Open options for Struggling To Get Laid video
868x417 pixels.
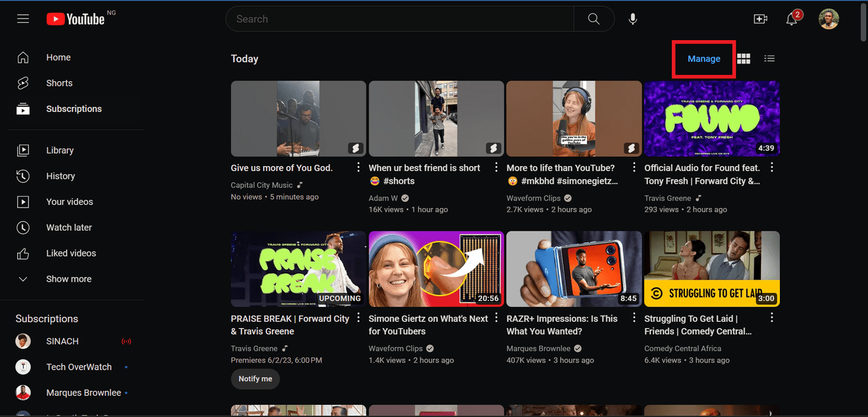coord(772,318)
